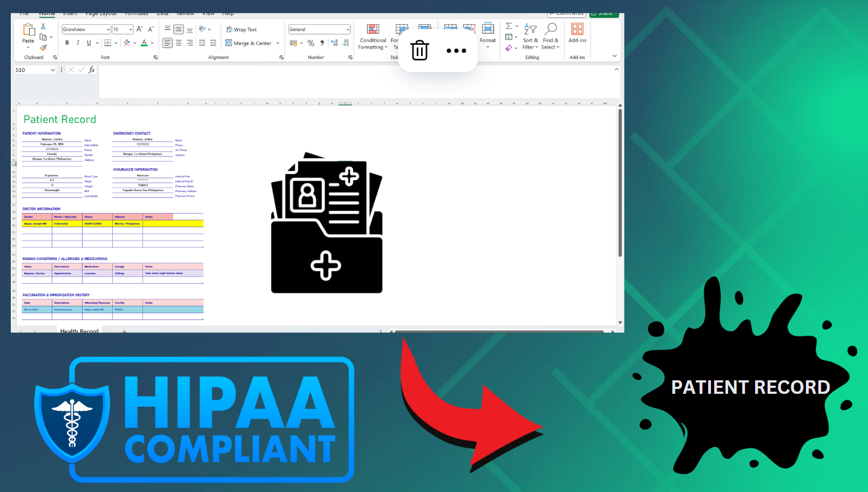Toggle Align Right for text
Viewport: 868px width, 492px height.
point(190,43)
